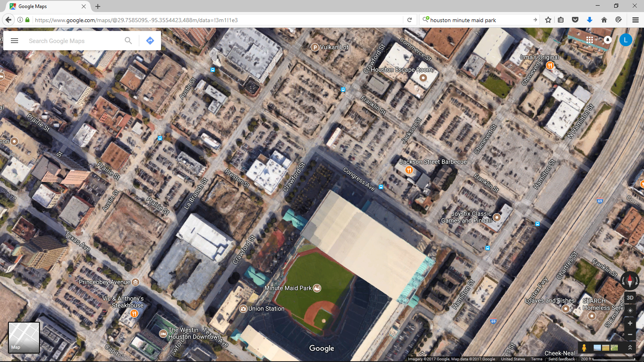Image resolution: width=644 pixels, height=362 pixels.
Task: Select the Google Maps browser tab
Action: (48, 6)
